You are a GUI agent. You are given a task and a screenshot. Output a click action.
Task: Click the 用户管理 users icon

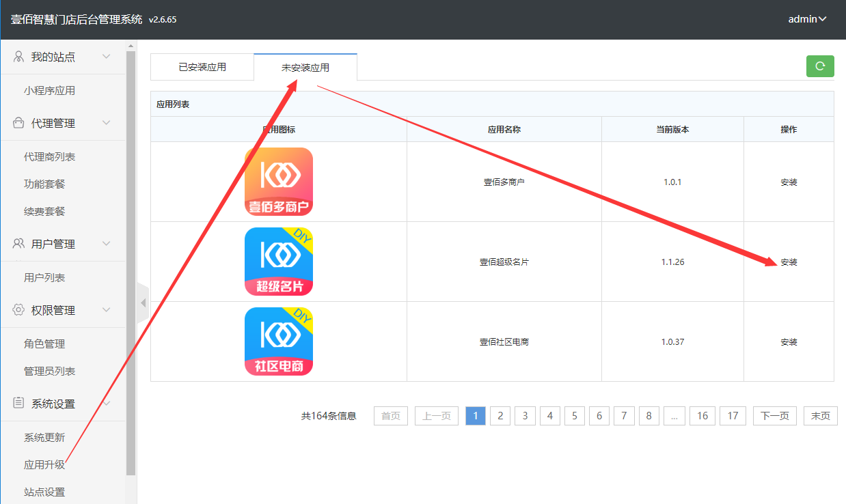point(19,244)
